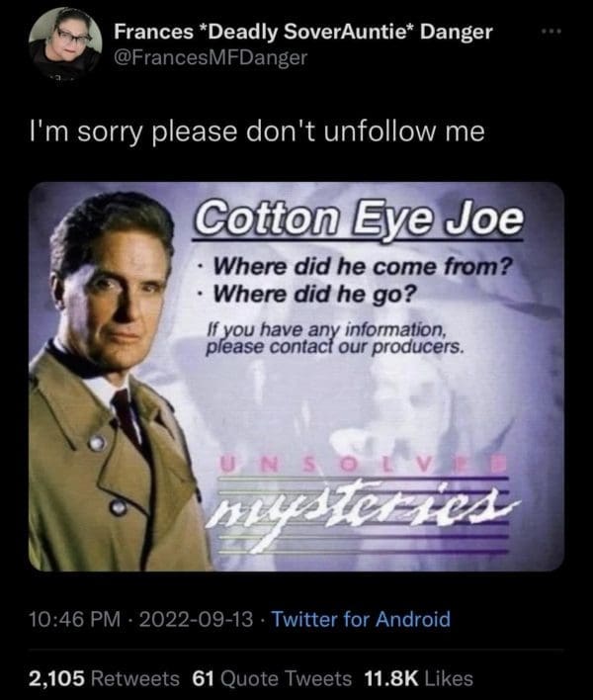Click the Retweets count number 2,105
This screenshot has width=593, height=700.
click(x=56, y=678)
